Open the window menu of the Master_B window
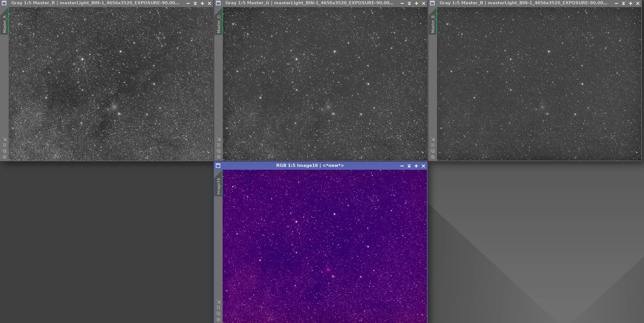Screen dimensions: 644x323 [432, 3]
